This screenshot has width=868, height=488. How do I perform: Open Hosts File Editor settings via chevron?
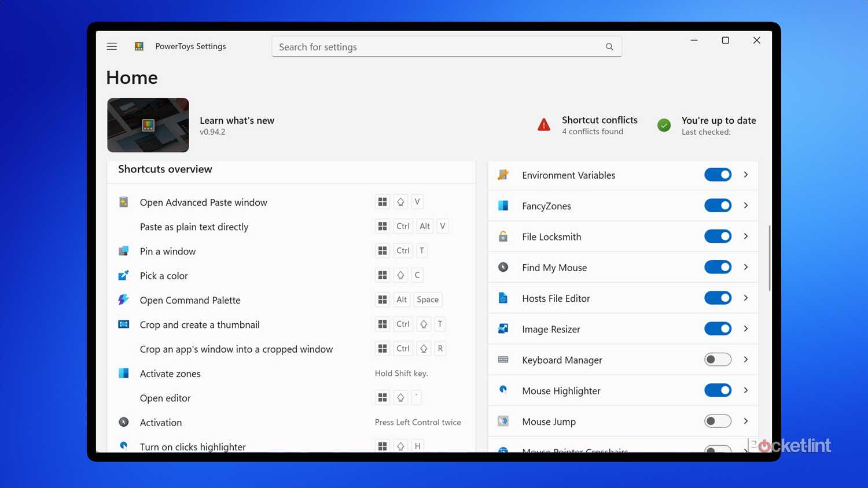[746, 298]
